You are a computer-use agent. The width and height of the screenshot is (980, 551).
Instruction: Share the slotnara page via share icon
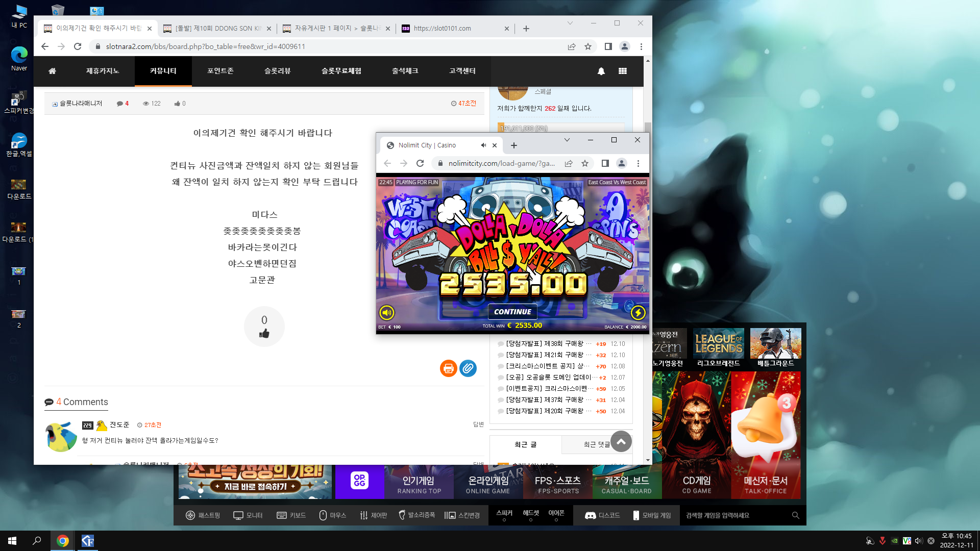(572, 46)
